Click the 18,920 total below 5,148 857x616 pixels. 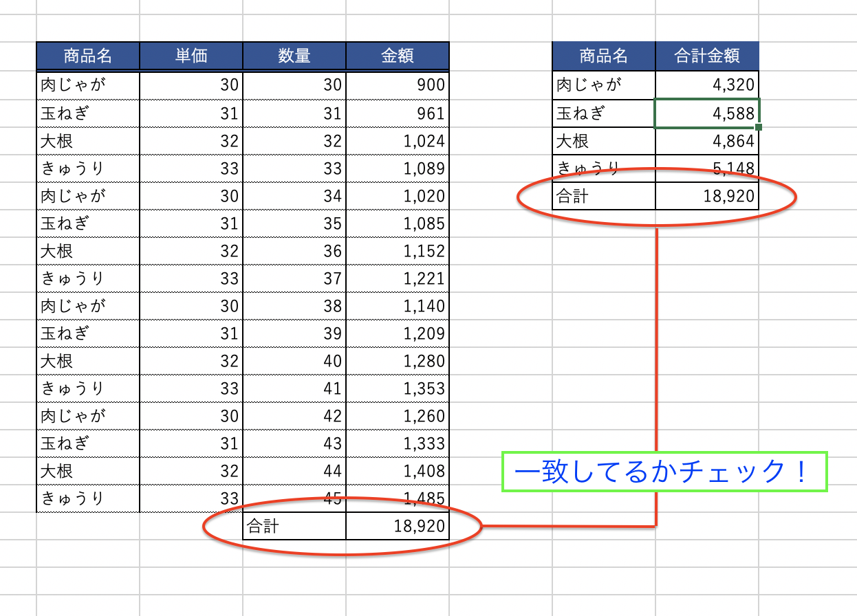[707, 196]
